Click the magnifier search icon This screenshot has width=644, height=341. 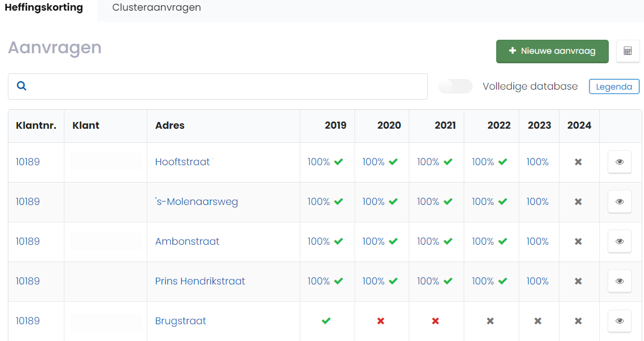tap(22, 86)
